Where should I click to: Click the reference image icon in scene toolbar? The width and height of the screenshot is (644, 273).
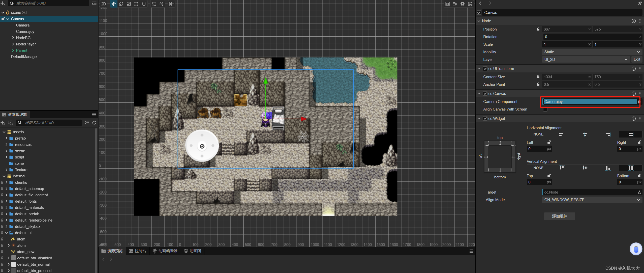(x=447, y=4)
